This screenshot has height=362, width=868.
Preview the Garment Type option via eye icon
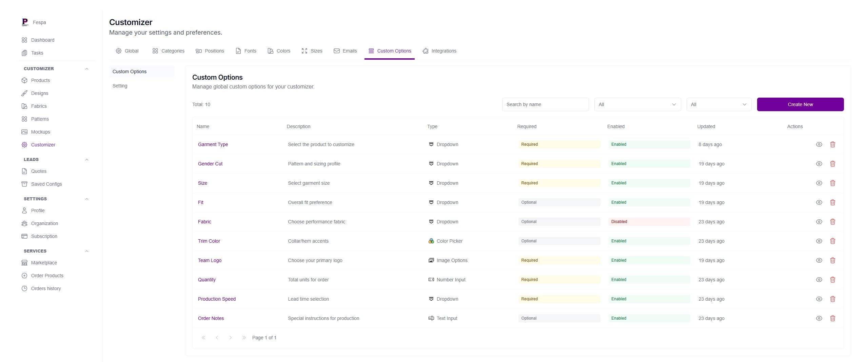(x=819, y=144)
